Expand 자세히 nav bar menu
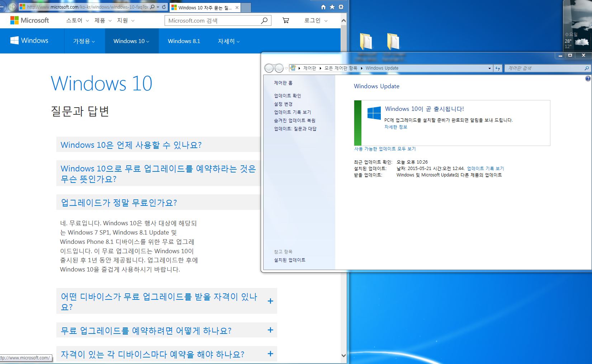The width and height of the screenshot is (592, 364). 229,41
